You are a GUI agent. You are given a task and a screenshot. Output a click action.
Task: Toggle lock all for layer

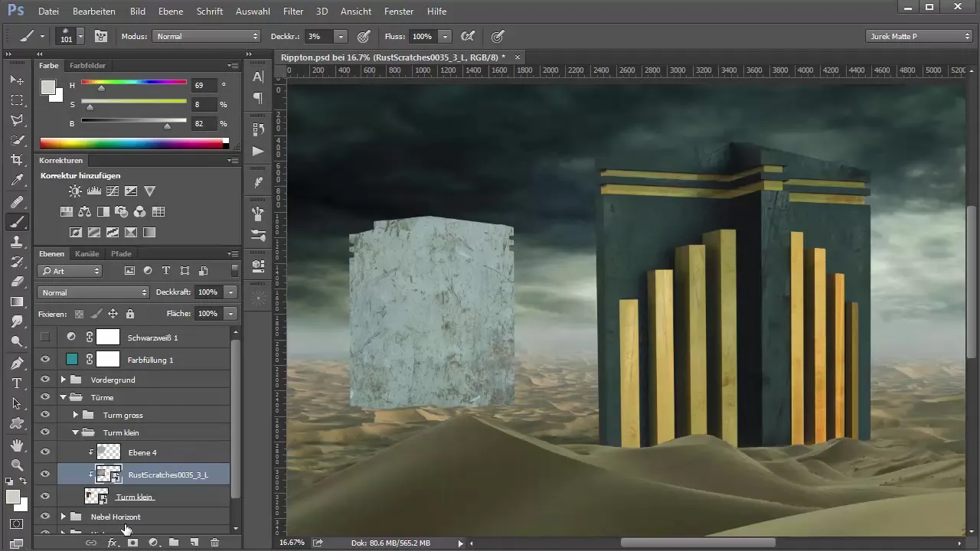[x=130, y=314]
